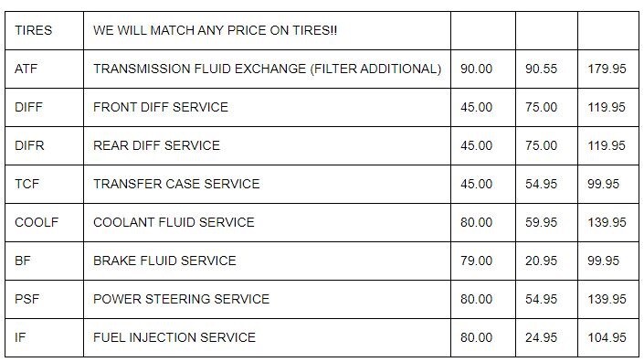The image size is (644, 362).
Task: Click BRAKE FLUID SERVICE description
Action: pyautogui.click(x=267, y=261)
